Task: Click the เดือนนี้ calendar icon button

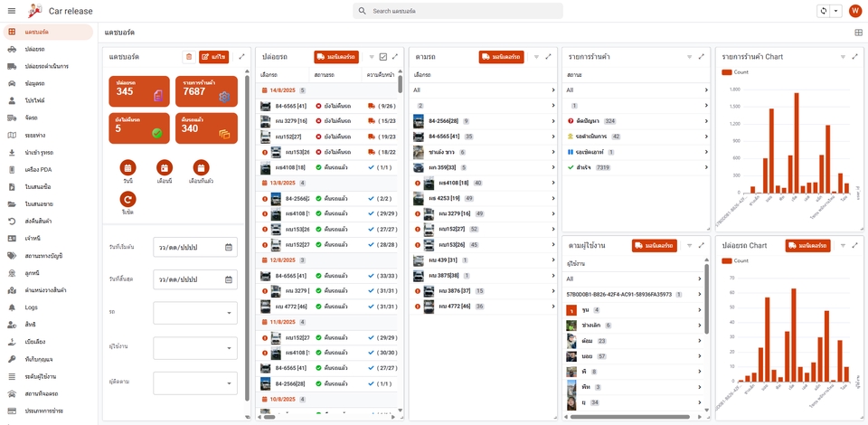Action: [165, 167]
